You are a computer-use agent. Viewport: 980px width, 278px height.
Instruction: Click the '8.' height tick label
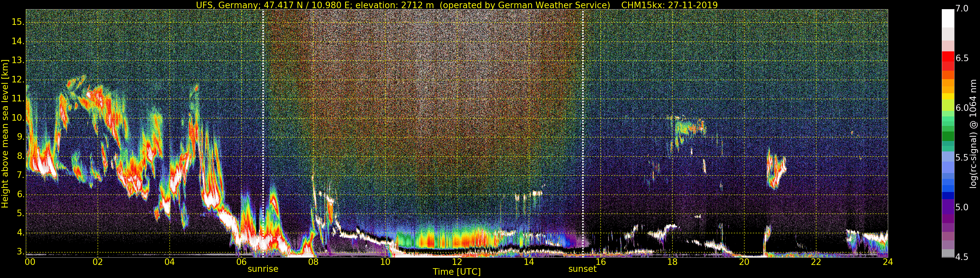click(x=21, y=156)
